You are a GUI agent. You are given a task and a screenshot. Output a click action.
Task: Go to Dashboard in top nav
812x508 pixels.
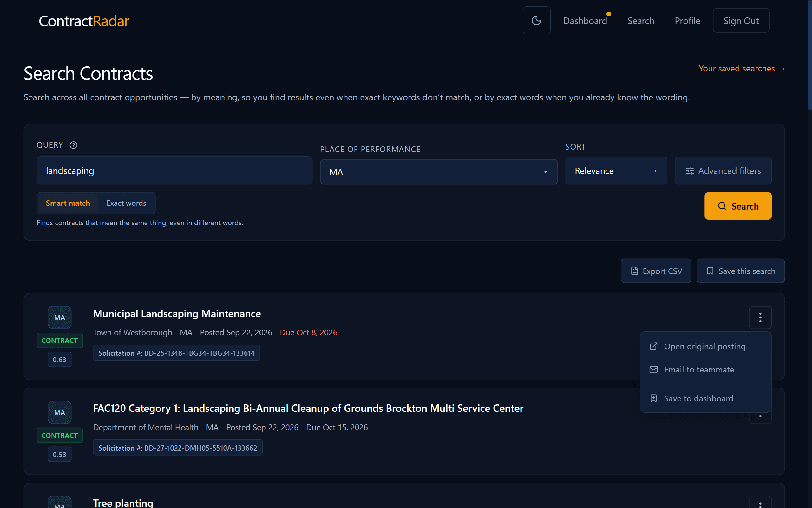coord(585,21)
